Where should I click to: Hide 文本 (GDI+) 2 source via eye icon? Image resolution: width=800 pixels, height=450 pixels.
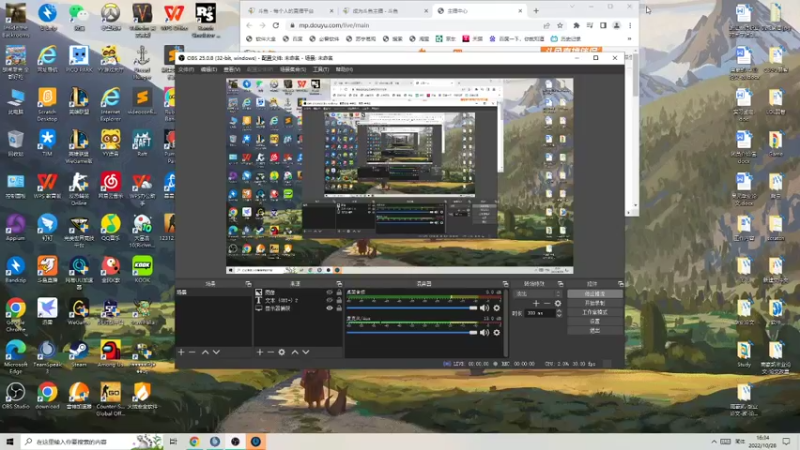point(329,300)
